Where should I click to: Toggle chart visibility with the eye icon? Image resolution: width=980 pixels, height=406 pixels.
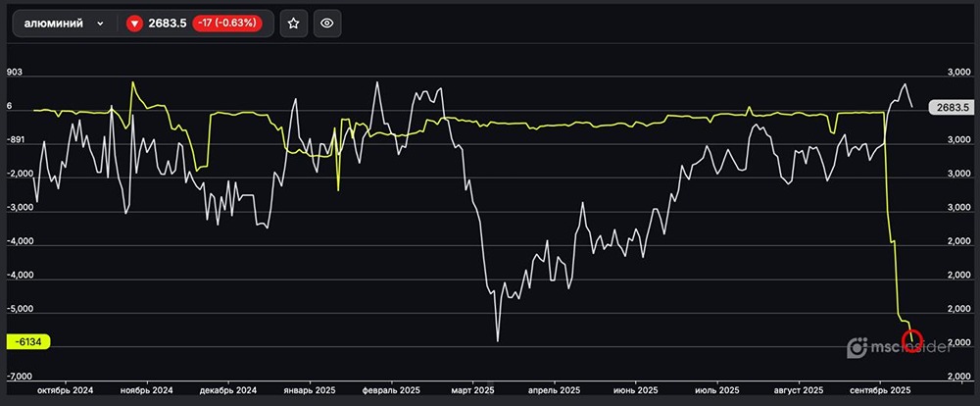327,24
